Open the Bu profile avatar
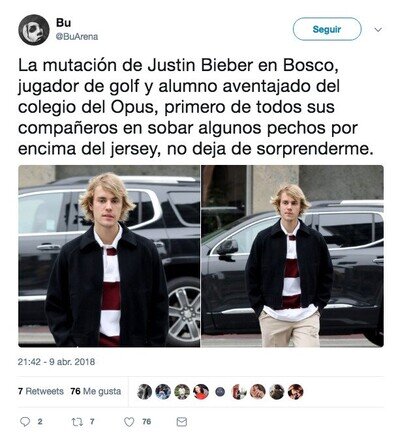Screen dimensions: 400x442 tap(34, 30)
